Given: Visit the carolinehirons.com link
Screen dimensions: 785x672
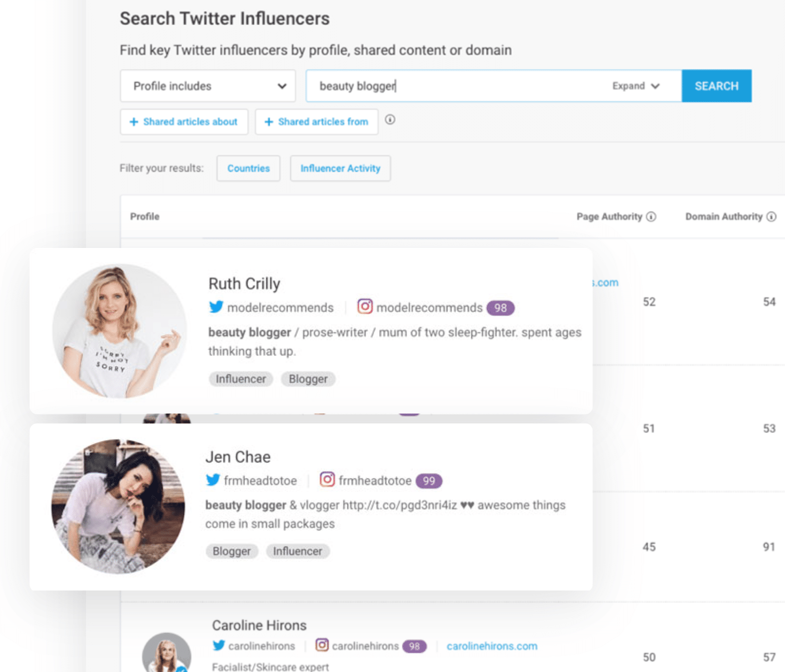Looking at the screenshot, I should click(491, 646).
